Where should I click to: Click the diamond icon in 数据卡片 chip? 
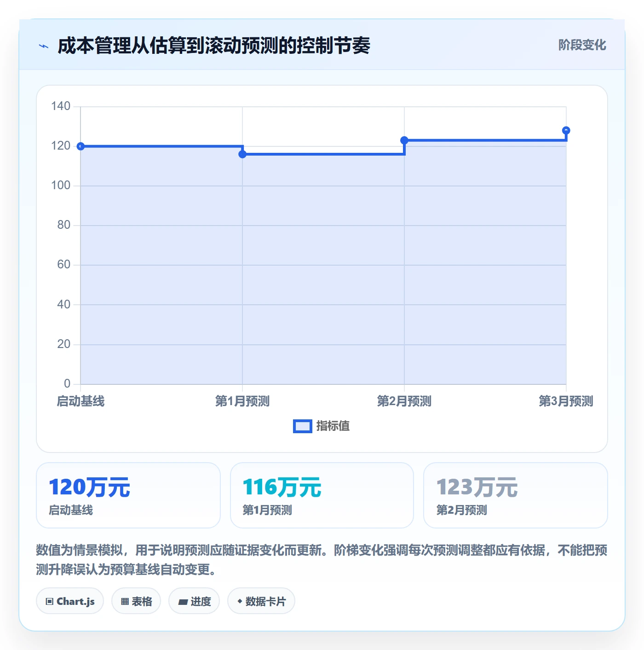click(240, 601)
